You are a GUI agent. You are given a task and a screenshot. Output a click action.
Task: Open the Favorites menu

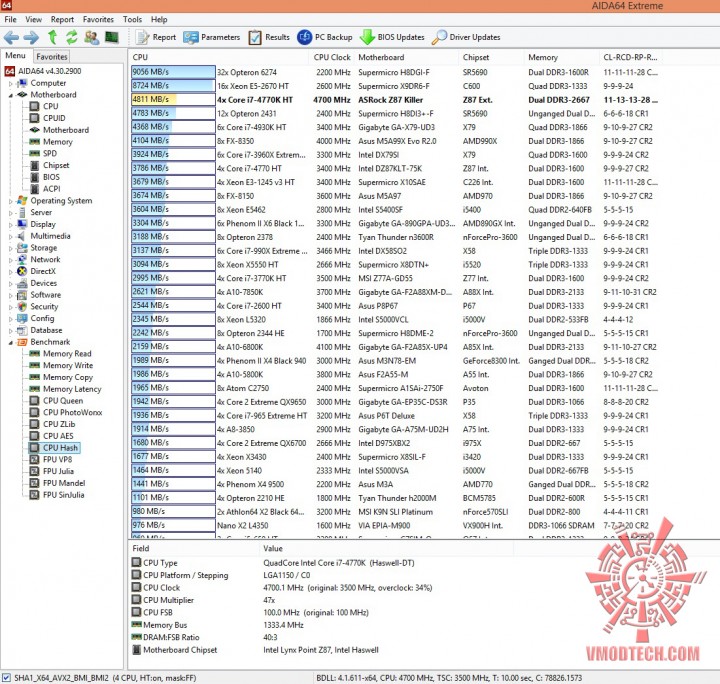click(x=98, y=19)
